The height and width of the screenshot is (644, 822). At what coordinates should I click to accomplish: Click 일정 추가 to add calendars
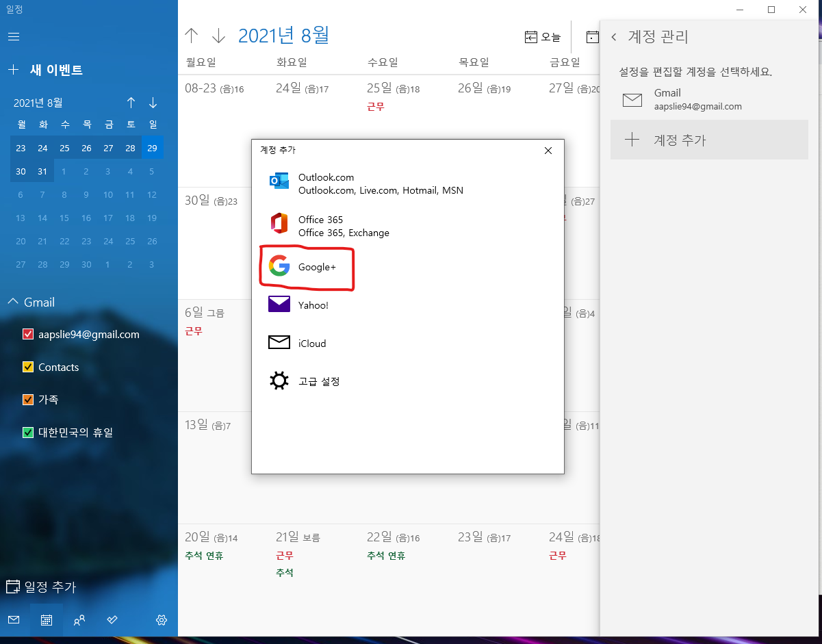point(41,587)
